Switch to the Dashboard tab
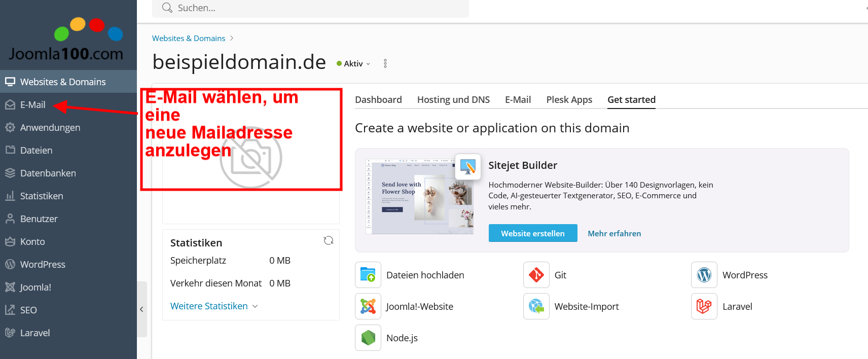 [x=378, y=99]
